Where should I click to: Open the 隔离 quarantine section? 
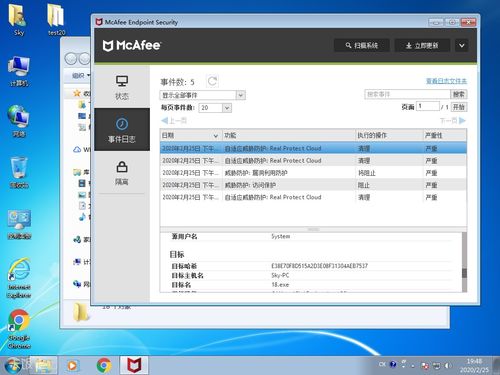click(122, 173)
